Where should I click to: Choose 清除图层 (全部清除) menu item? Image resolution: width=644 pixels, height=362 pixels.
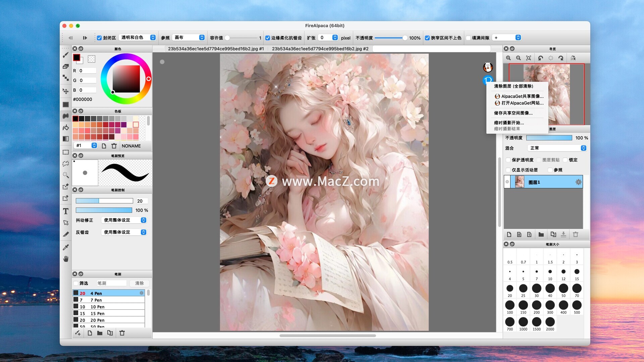(x=517, y=86)
